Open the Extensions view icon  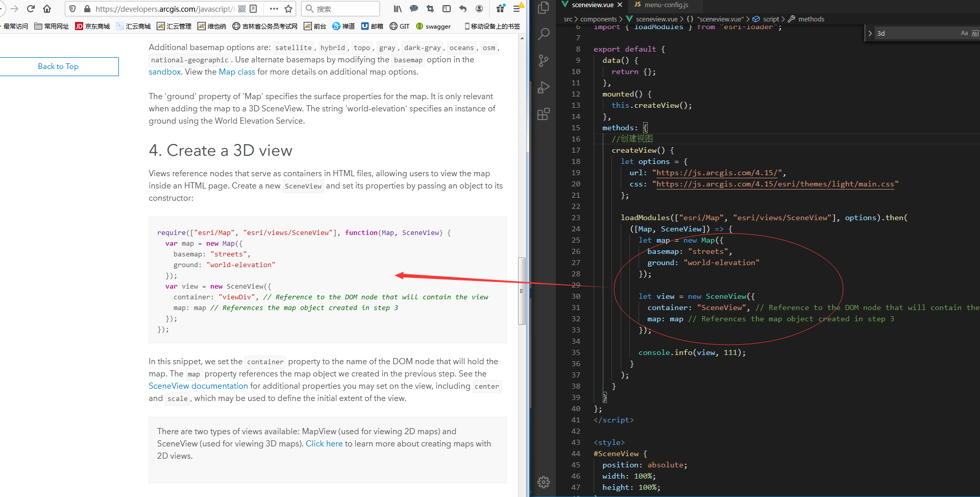544,114
